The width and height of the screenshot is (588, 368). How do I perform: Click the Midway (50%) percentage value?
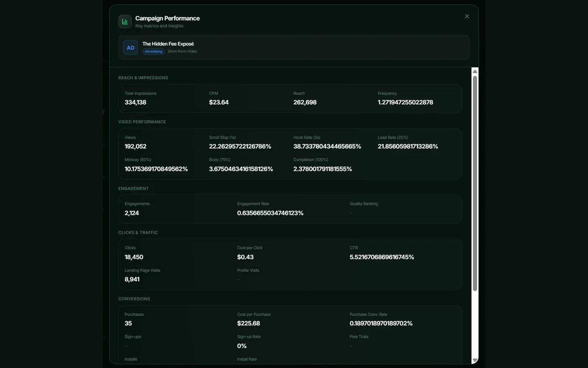point(156,169)
